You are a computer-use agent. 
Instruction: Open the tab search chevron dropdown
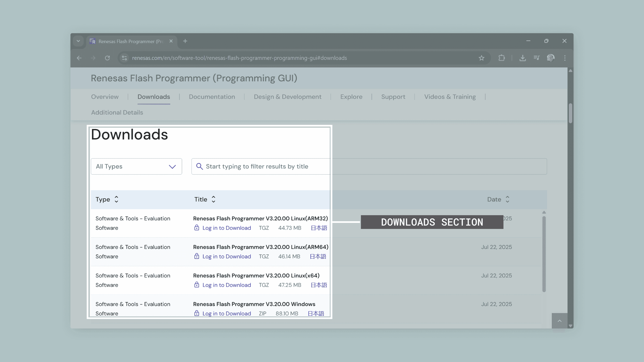[78, 41]
